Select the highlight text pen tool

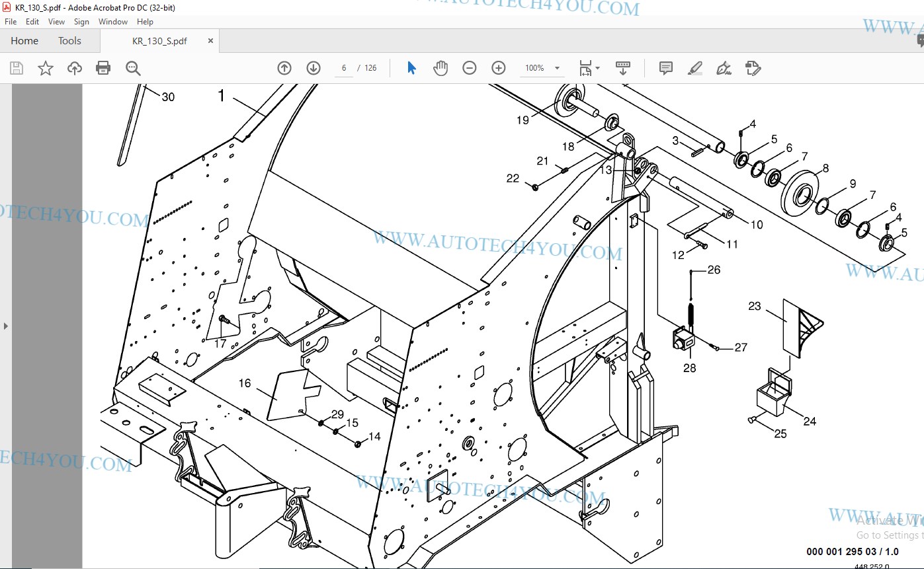pyautogui.click(x=694, y=68)
